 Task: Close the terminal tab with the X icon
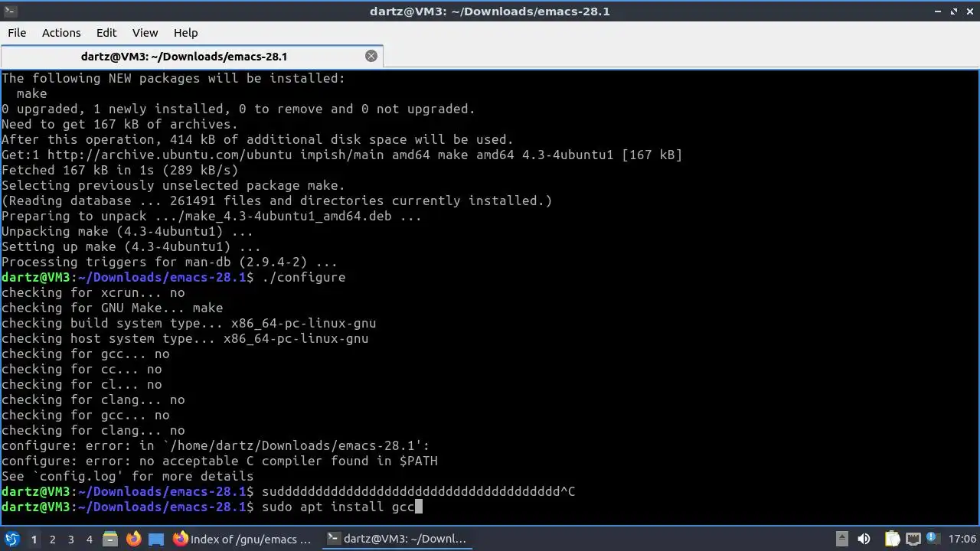(371, 56)
